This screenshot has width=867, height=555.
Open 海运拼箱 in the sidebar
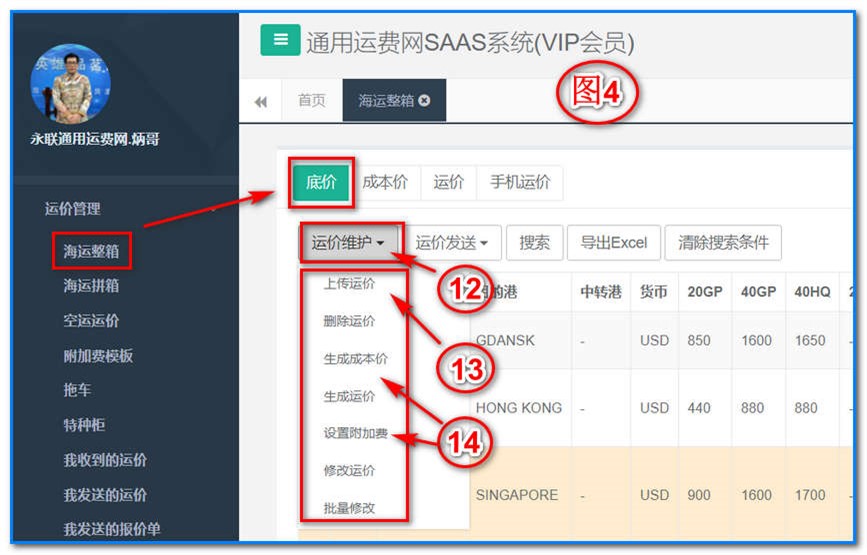pos(91,286)
